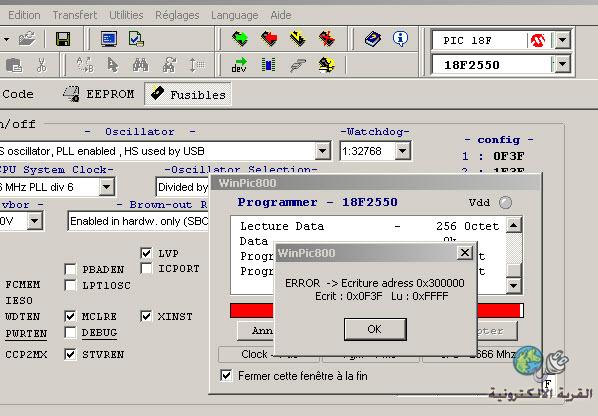Open the dropdown arrow beside open icon
This screenshot has height=416, width=598.
pos(6,39)
